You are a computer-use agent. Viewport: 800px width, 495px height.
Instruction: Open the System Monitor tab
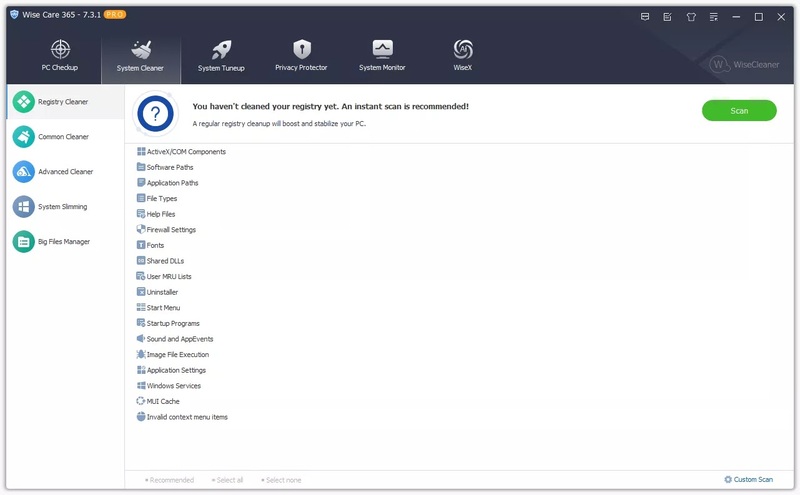pyautogui.click(x=382, y=55)
